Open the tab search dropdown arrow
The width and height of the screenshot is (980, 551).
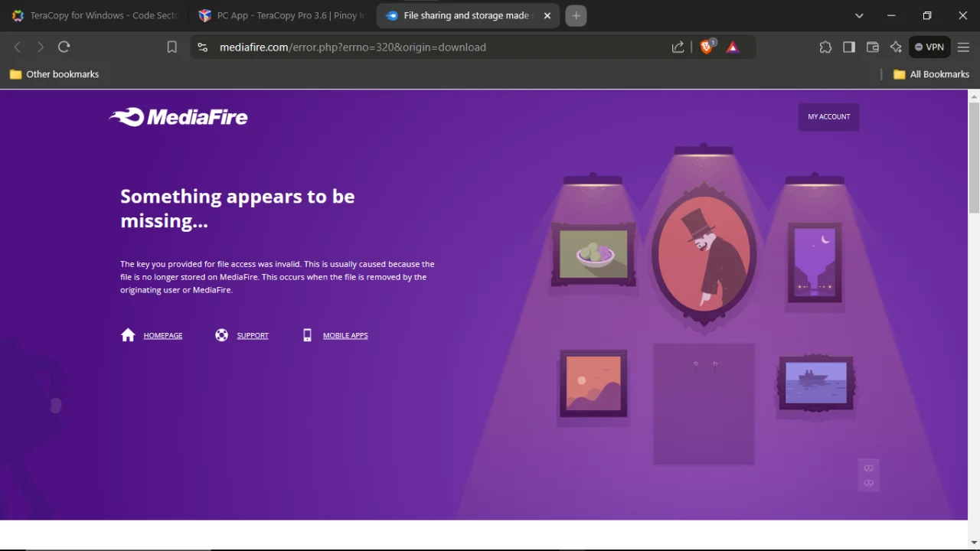(x=859, y=15)
